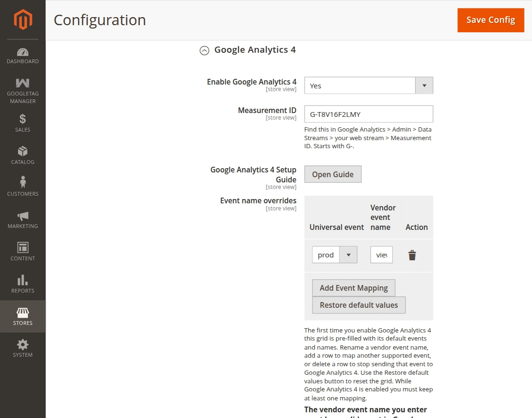532x418 pixels.
Task: Click the Enable Google Analytics 4 label
Action: 251,82
